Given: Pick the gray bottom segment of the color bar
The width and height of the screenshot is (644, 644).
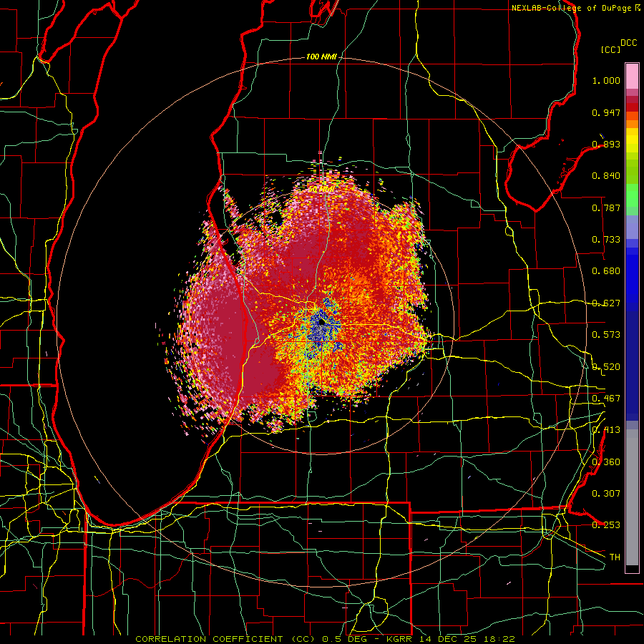Looking at the screenshot, I should (x=632, y=497).
